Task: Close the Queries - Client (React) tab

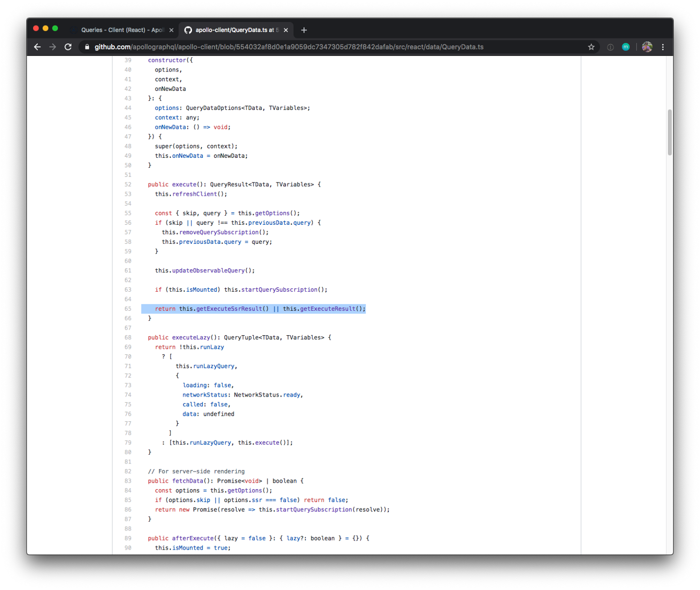Action: coord(171,30)
